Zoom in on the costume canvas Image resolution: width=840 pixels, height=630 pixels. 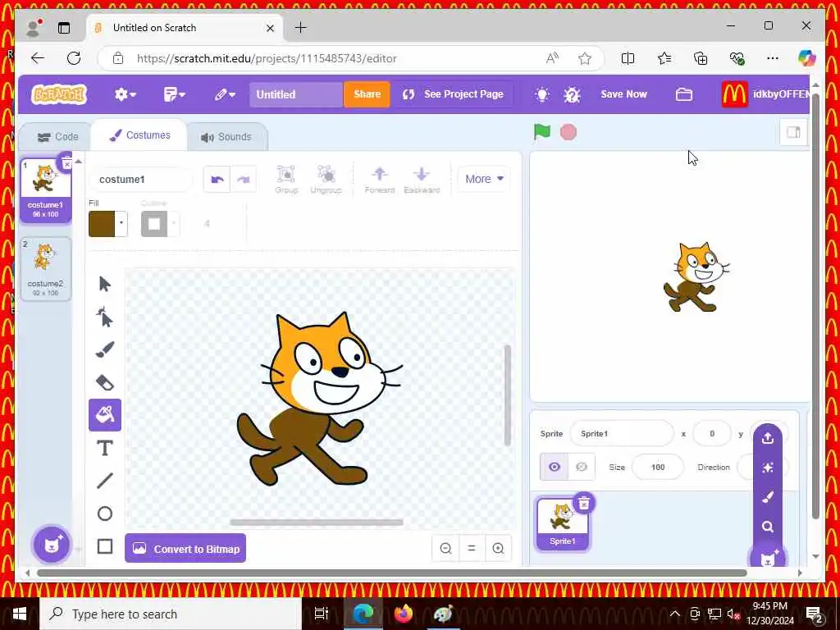[x=498, y=549]
